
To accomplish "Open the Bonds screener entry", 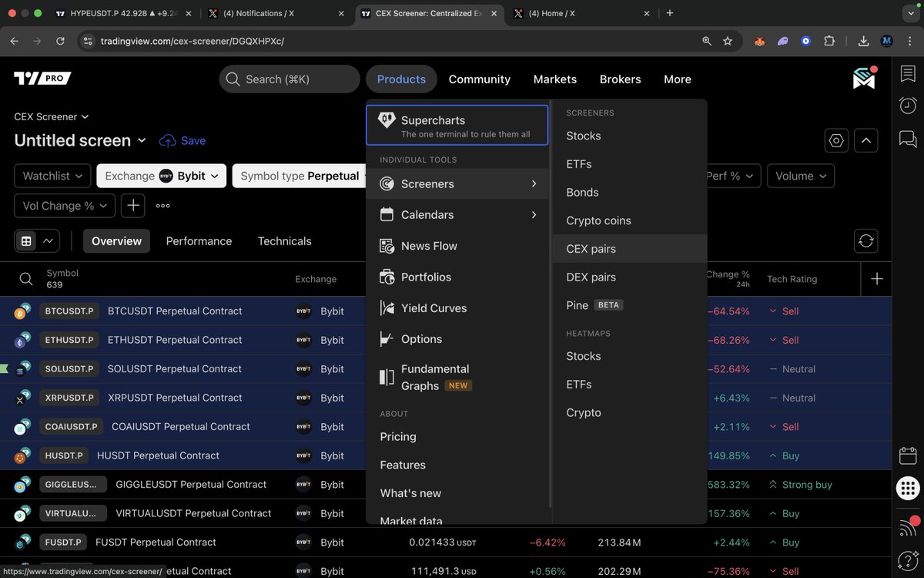I will pyautogui.click(x=630, y=193).
